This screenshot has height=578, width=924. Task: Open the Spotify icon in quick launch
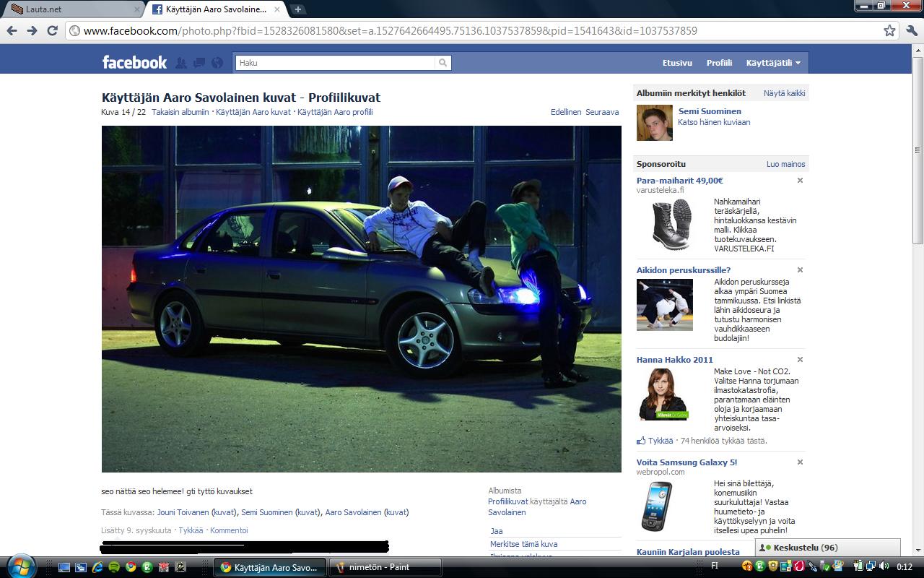pyautogui.click(x=115, y=567)
